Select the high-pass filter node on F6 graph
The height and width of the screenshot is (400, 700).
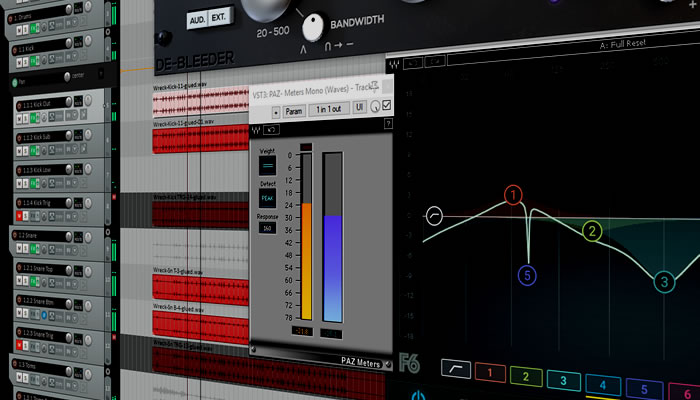coord(434,216)
